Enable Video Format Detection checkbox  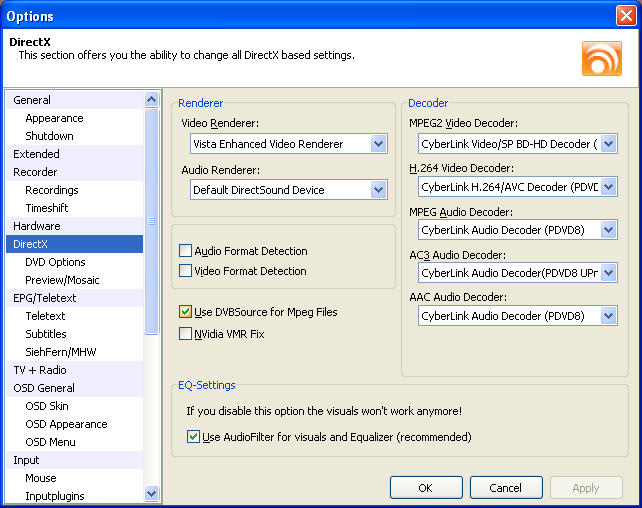(185, 271)
